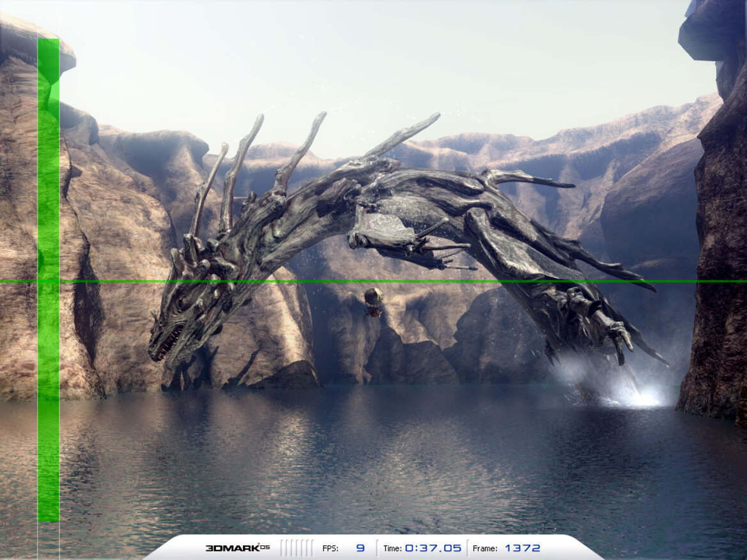Viewport: 747px width, 560px height.
Task: Click the "FPS:" label
Action: (330, 549)
